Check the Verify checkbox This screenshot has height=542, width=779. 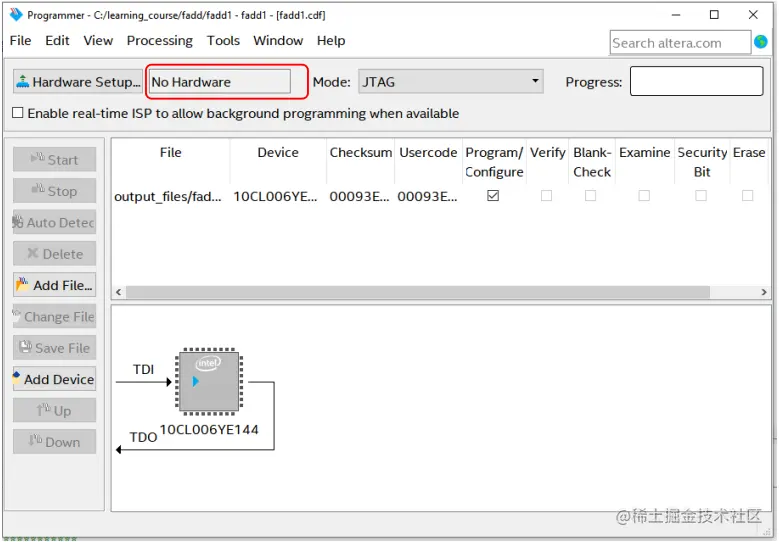coord(546,196)
